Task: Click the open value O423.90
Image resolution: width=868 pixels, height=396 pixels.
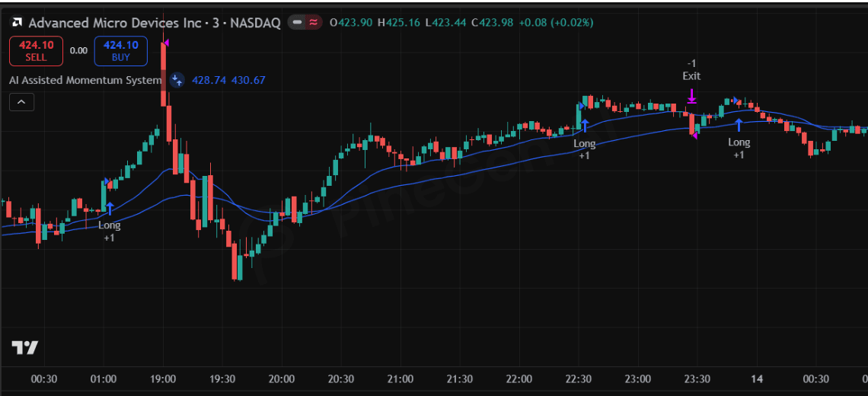Action: point(351,23)
